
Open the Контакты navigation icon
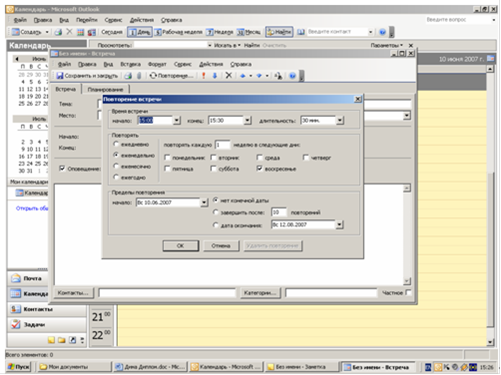coord(16,309)
